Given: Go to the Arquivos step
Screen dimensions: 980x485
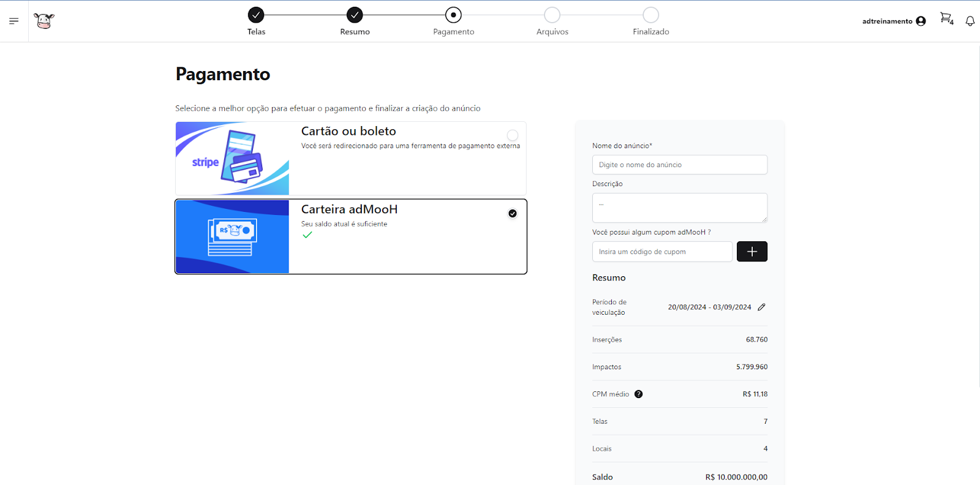Looking at the screenshot, I should click(x=552, y=15).
